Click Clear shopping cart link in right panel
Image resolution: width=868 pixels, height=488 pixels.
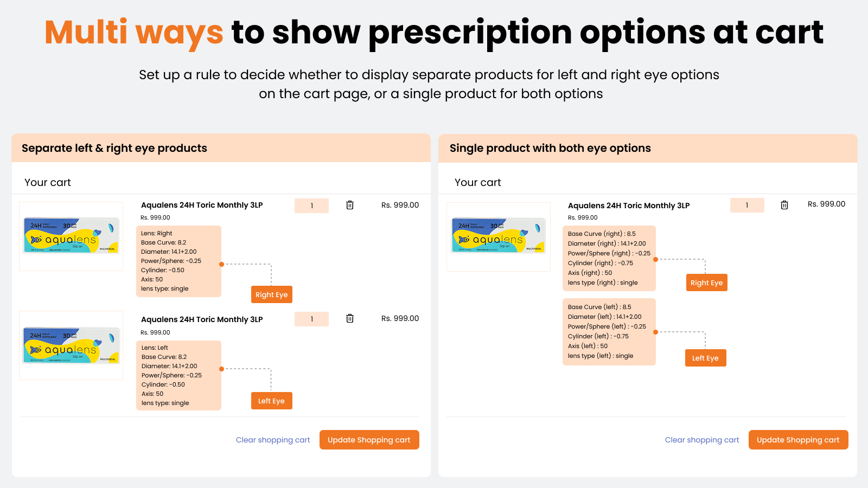(x=702, y=440)
